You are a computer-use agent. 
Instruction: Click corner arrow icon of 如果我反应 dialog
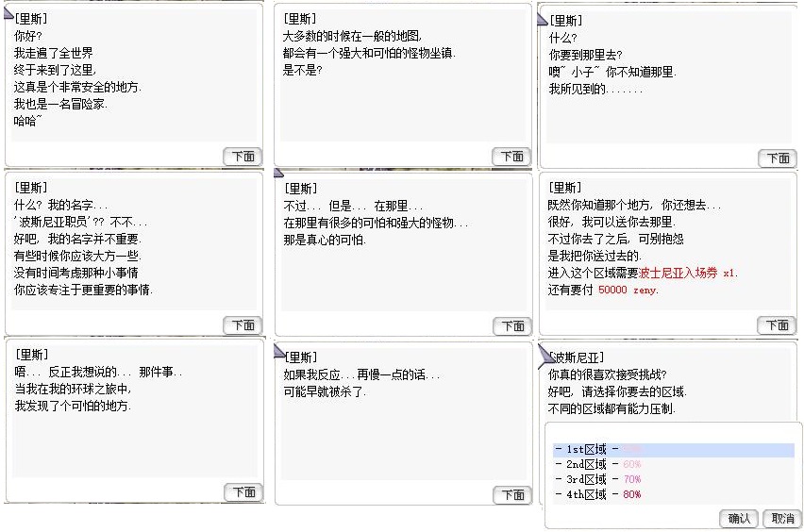click(278, 350)
